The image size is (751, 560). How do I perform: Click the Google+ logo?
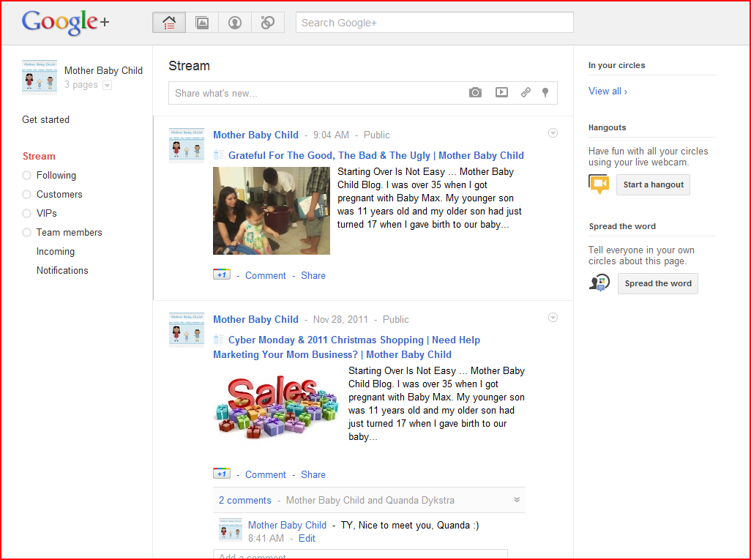pos(66,23)
